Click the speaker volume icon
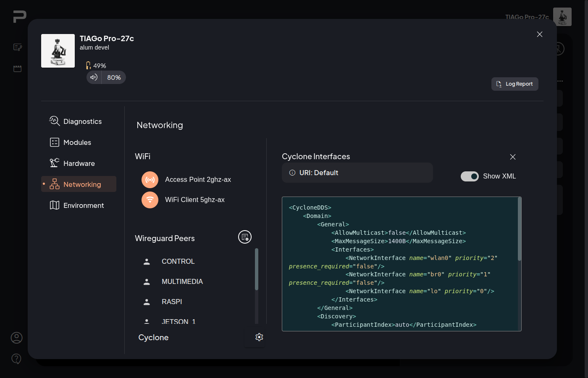588x378 pixels. pos(94,77)
